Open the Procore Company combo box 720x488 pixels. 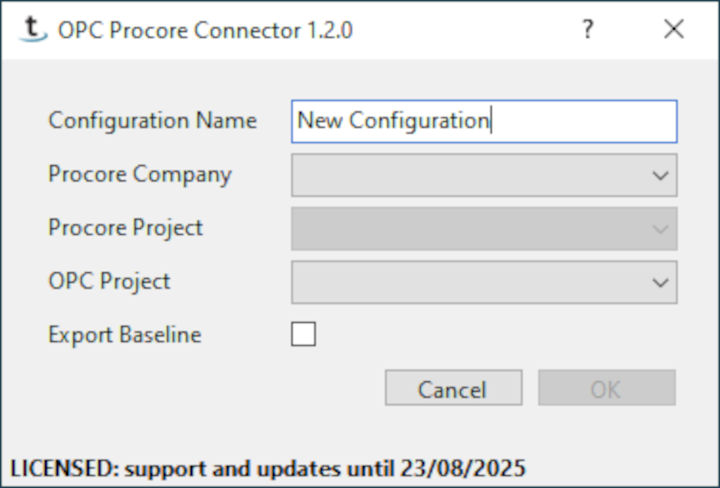coord(484,175)
